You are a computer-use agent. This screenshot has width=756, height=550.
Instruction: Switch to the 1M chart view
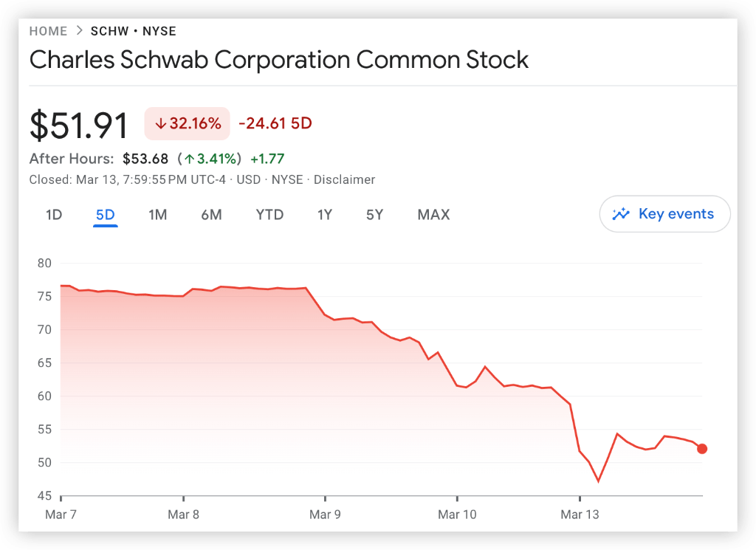click(157, 214)
